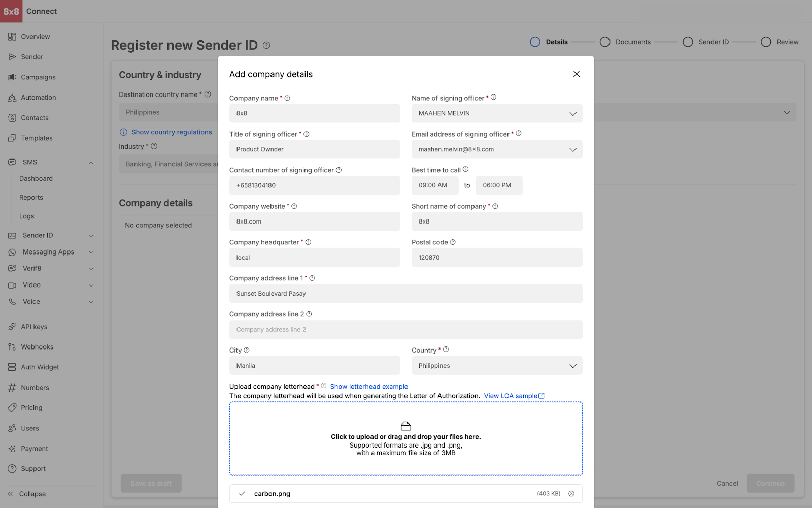This screenshot has height=508, width=812.
Task: Click the Webhooks icon in sidebar
Action: coord(12,347)
